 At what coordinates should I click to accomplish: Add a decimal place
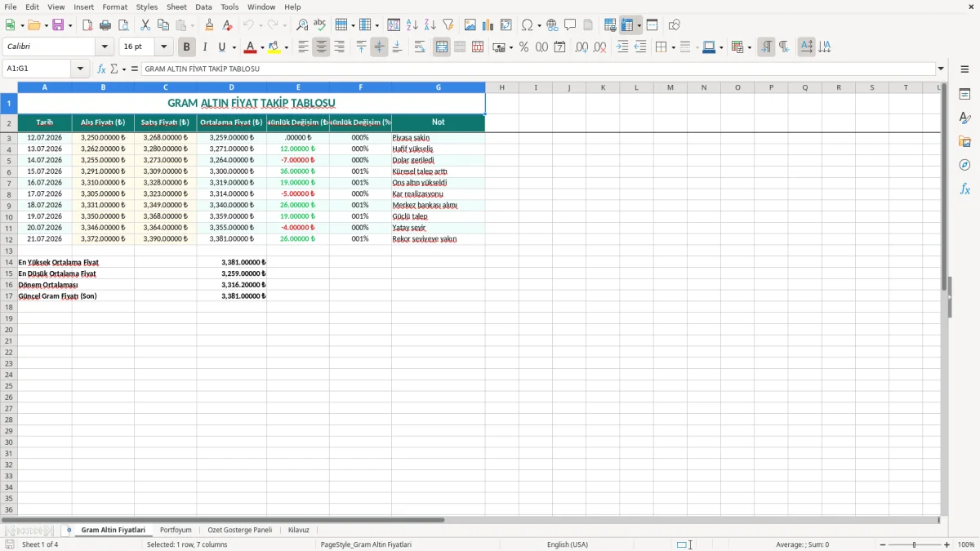[581, 47]
